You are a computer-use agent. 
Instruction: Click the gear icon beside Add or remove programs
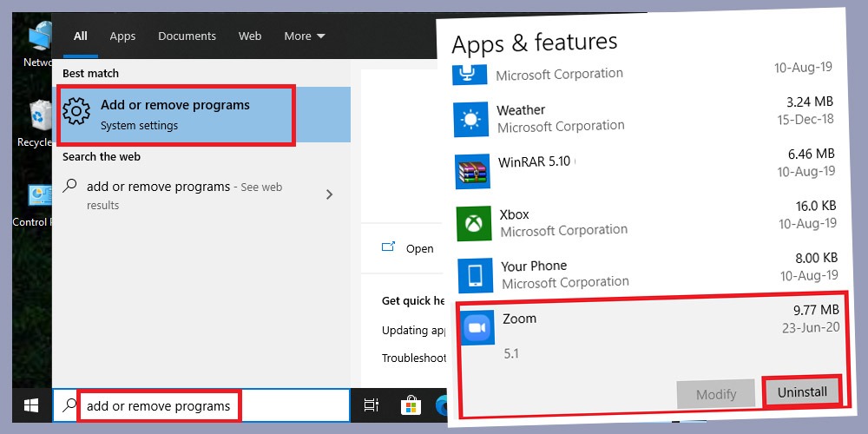[x=76, y=111]
